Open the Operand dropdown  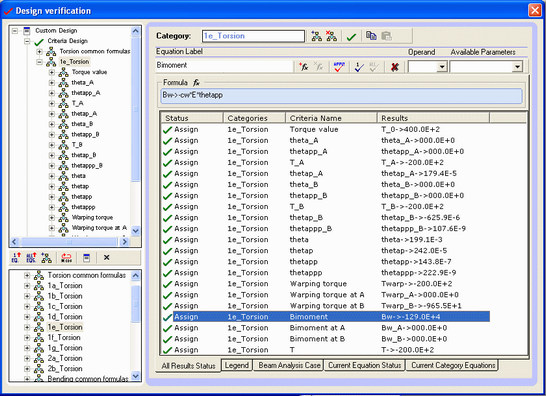tap(442, 67)
